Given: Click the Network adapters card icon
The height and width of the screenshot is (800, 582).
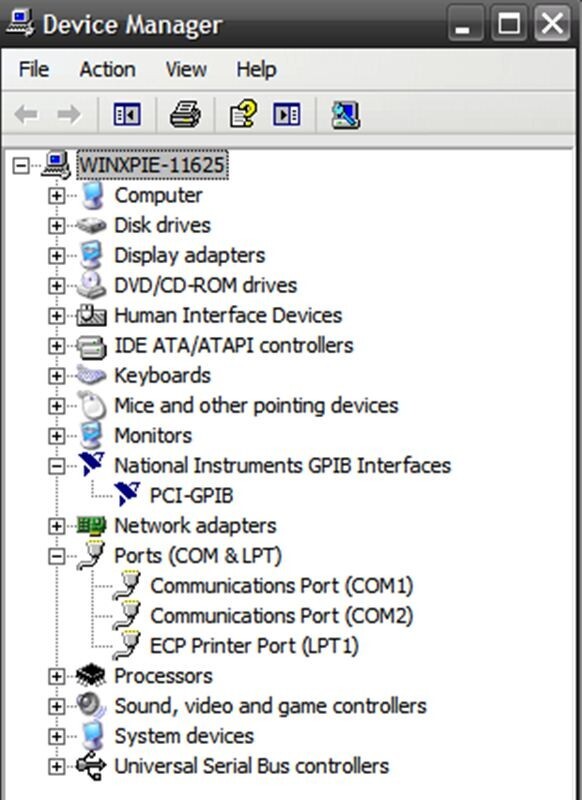Looking at the screenshot, I should (x=91, y=525).
